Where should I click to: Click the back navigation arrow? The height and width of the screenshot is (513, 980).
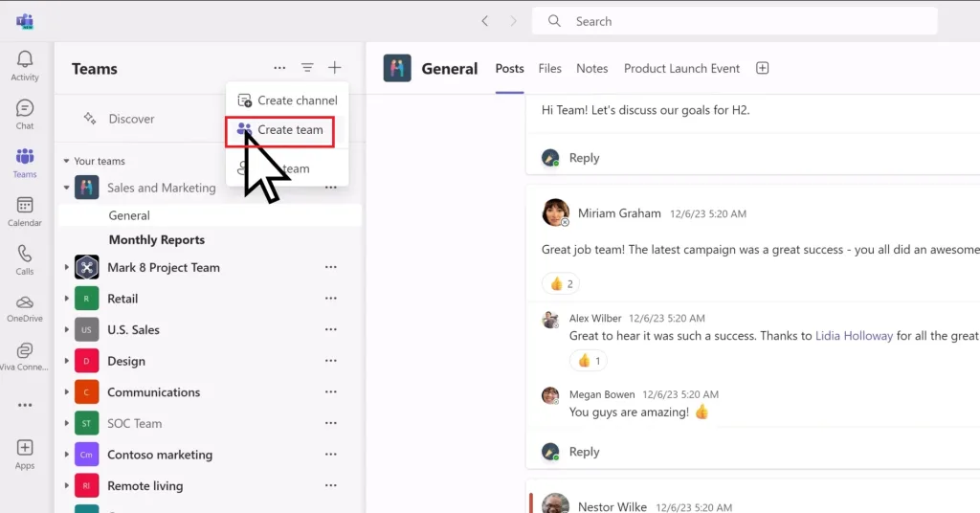pyautogui.click(x=485, y=21)
